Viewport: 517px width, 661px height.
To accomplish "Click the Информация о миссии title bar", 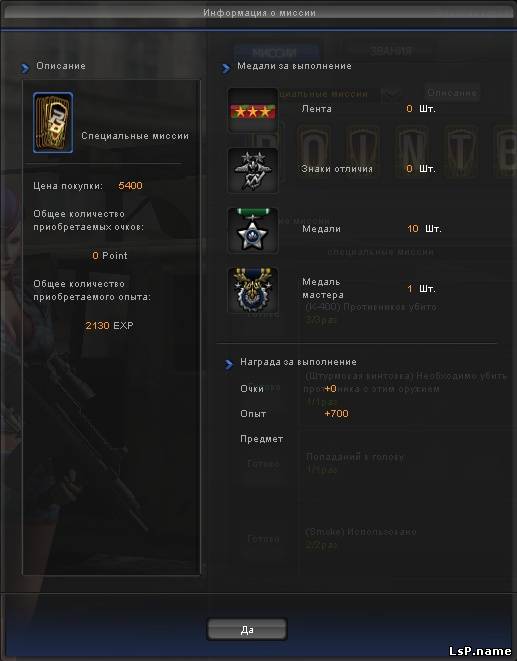I will (258, 13).
